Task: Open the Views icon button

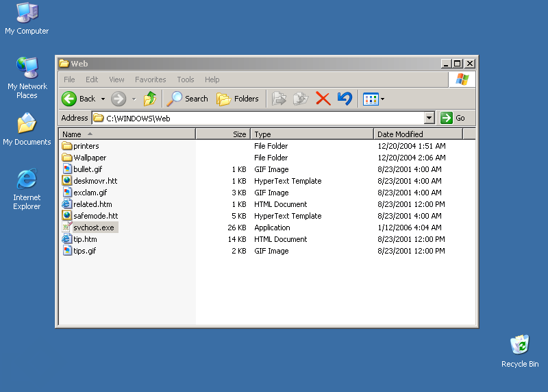Action: (371, 99)
